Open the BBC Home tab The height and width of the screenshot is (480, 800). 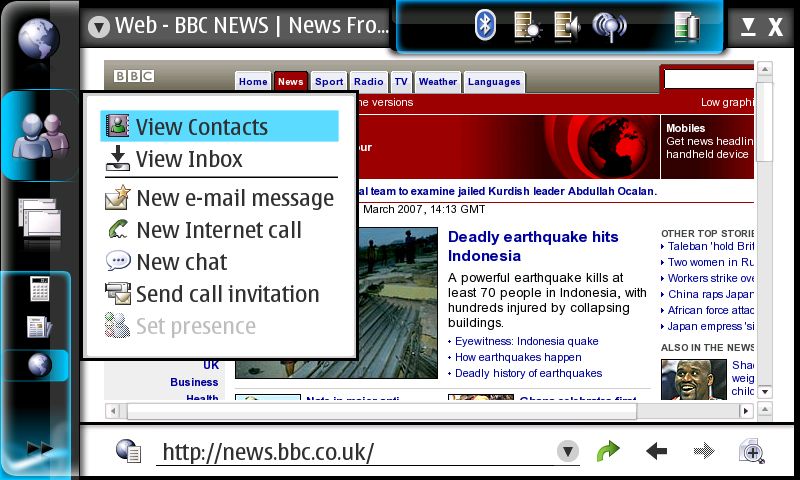click(x=253, y=82)
